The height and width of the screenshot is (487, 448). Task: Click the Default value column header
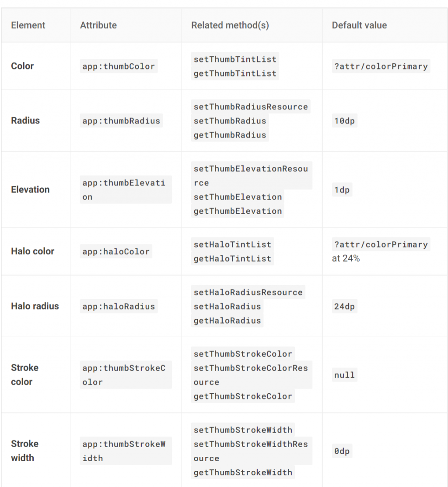[x=359, y=25]
